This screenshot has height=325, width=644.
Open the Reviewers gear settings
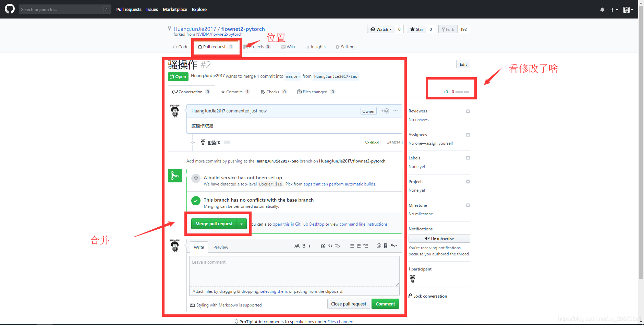point(468,111)
